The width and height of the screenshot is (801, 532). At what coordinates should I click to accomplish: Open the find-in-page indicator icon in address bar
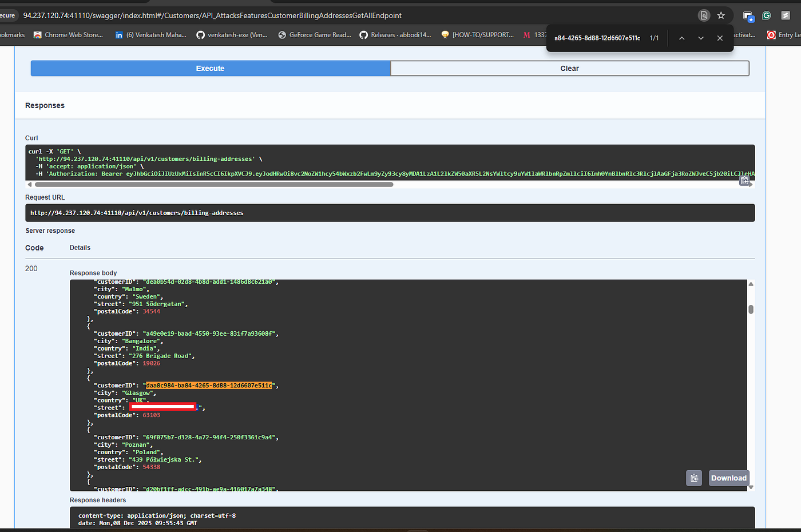pos(704,15)
